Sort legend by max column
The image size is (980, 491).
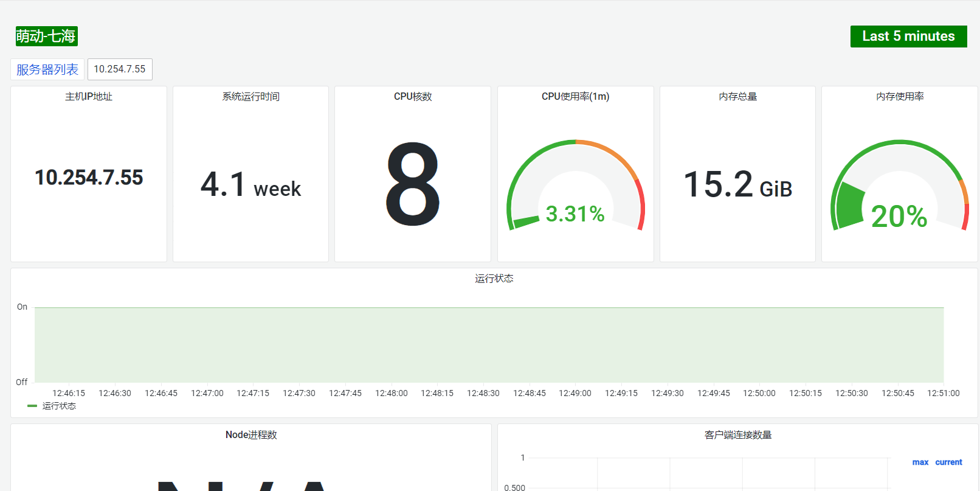click(x=920, y=462)
